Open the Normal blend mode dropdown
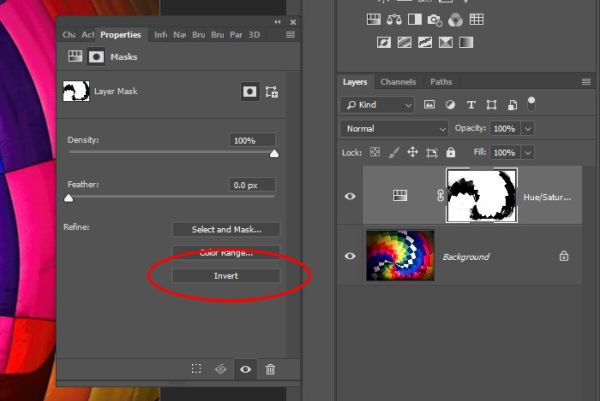Screen dimensions: 600x401 pos(394,129)
